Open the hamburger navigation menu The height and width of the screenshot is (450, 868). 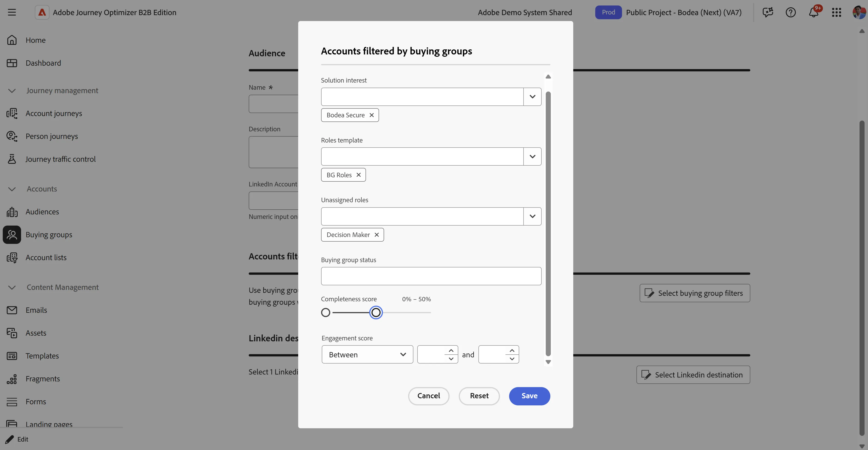click(12, 12)
